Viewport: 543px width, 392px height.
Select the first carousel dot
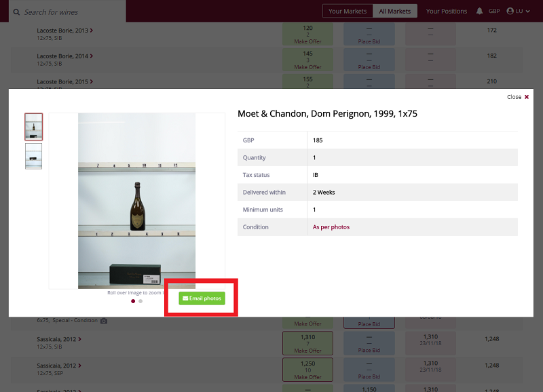coord(133,301)
